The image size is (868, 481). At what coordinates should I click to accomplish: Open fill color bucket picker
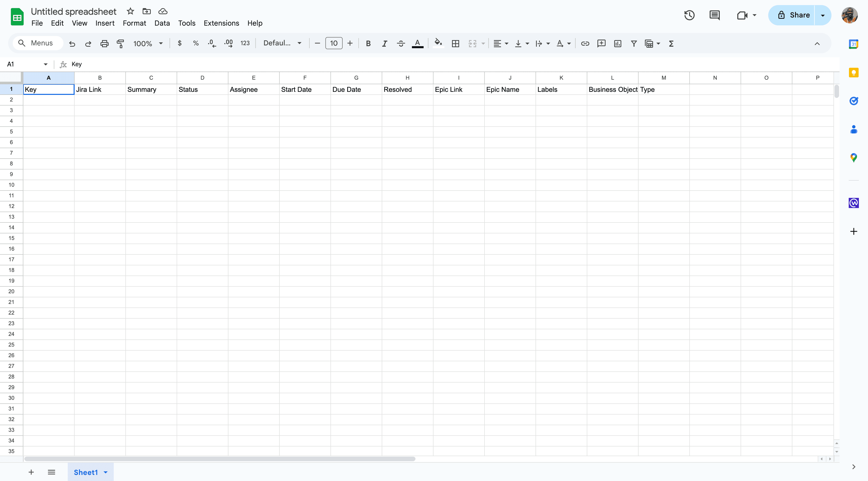click(x=438, y=43)
